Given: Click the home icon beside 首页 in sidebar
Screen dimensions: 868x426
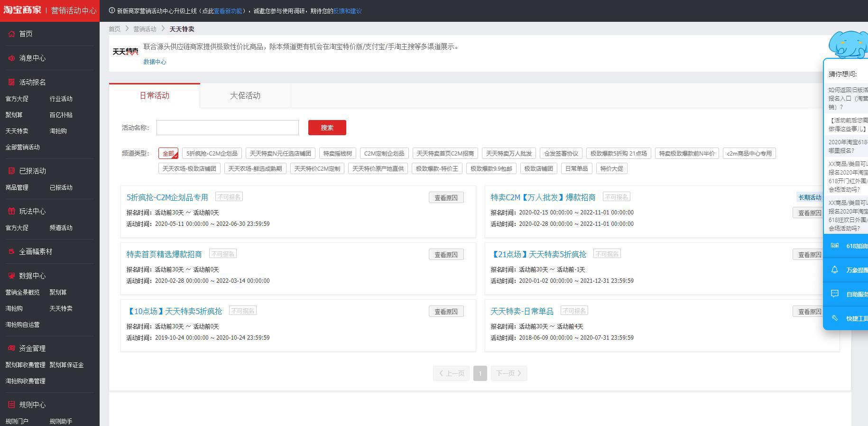Looking at the screenshot, I should click(x=12, y=34).
